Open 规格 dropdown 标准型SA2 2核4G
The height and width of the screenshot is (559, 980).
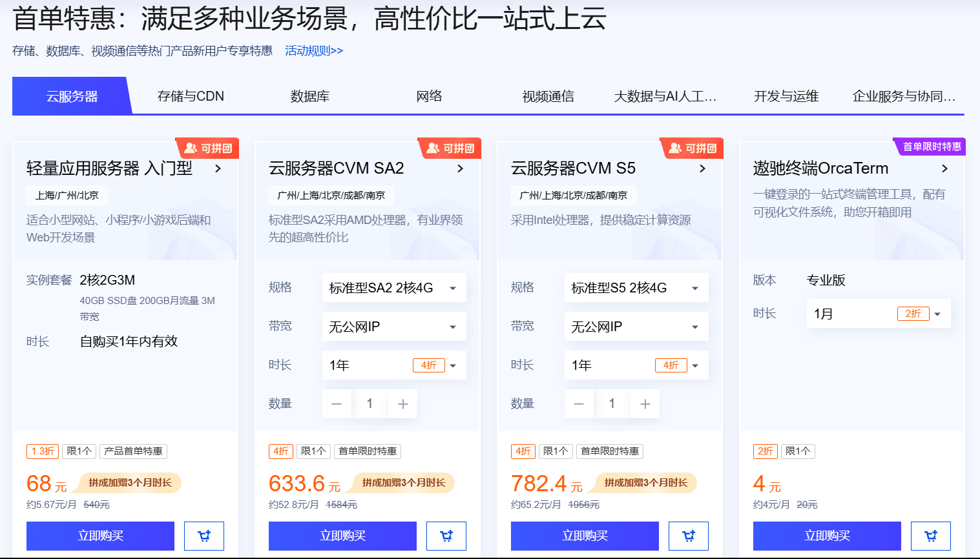pos(394,288)
